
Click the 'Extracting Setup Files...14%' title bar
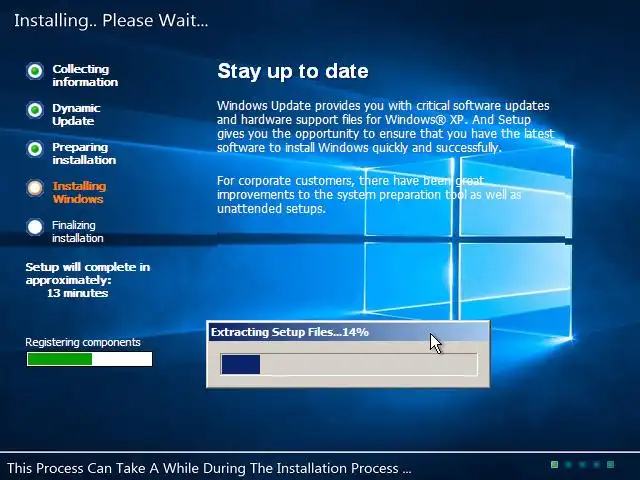point(348,332)
